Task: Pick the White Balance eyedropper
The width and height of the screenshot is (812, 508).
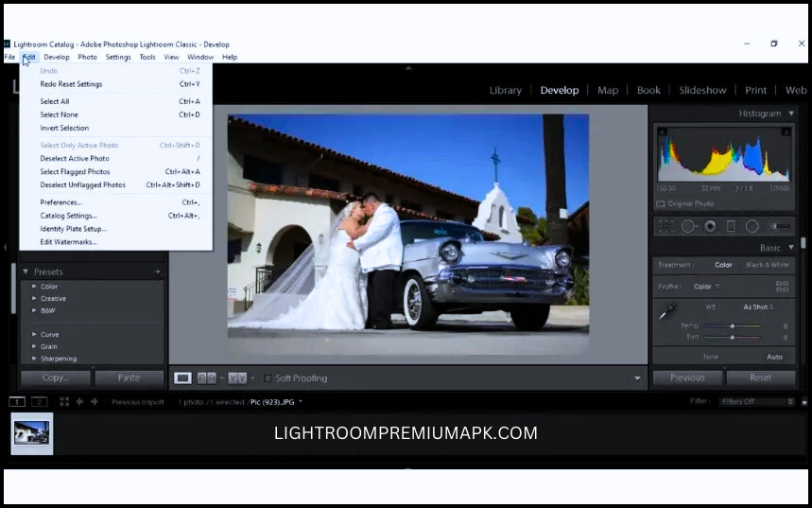Action: click(x=668, y=309)
